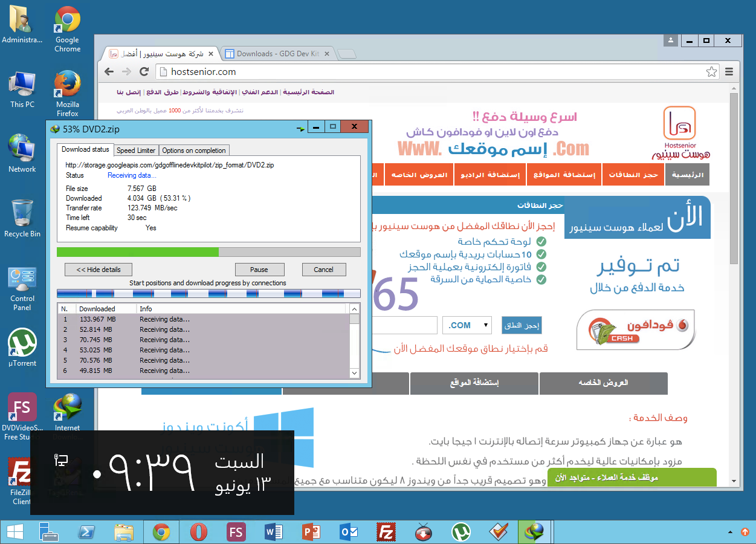
Task: Launch Opera from the taskbar
Action: (199, 532)
